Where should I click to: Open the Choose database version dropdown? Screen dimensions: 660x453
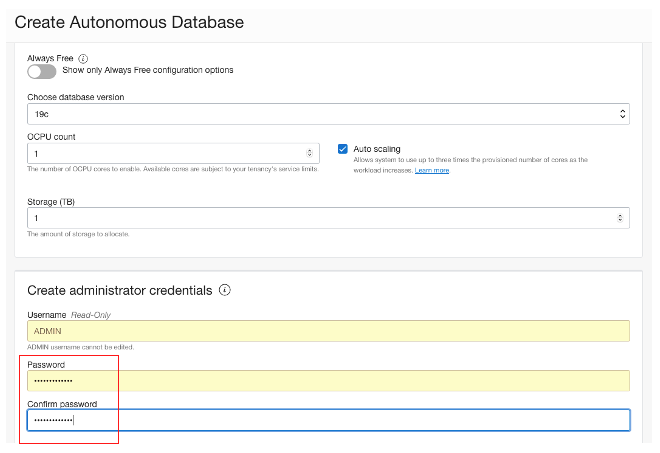click(328, 114)
